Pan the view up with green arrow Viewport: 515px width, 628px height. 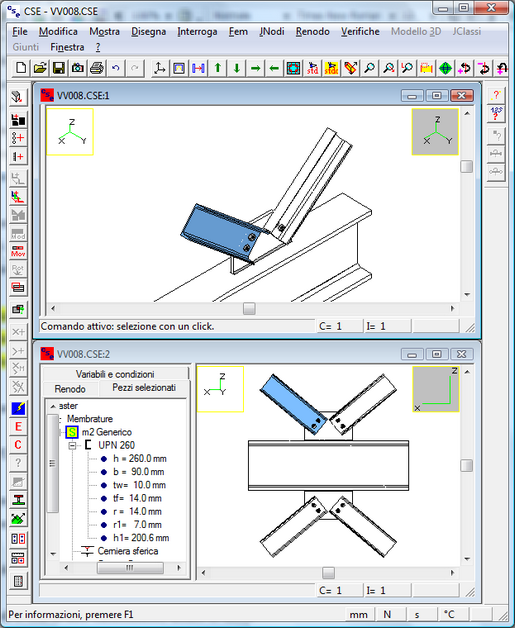[x=217, y=68]
